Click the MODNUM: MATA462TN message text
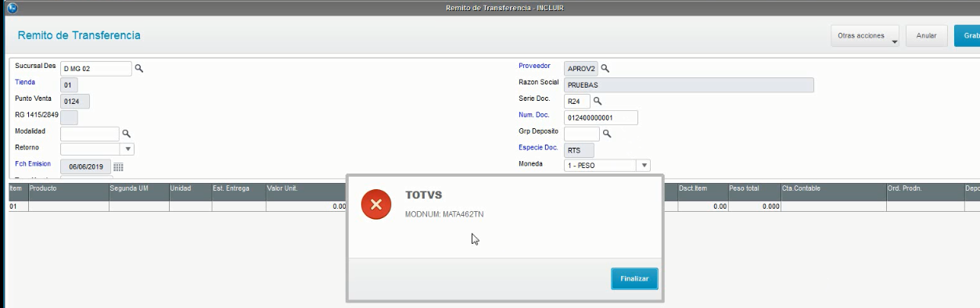This screenshot has width=980, height=308. 444,214
